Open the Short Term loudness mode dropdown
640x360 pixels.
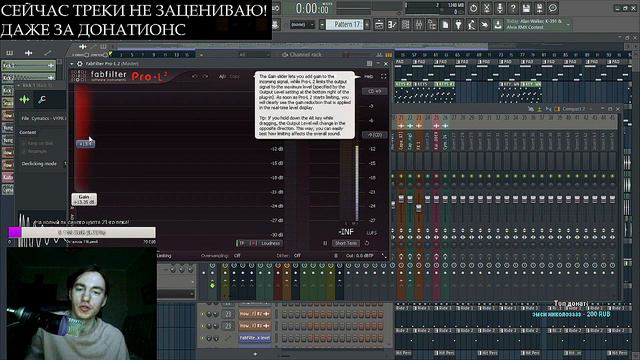click(x=346, y=243)
